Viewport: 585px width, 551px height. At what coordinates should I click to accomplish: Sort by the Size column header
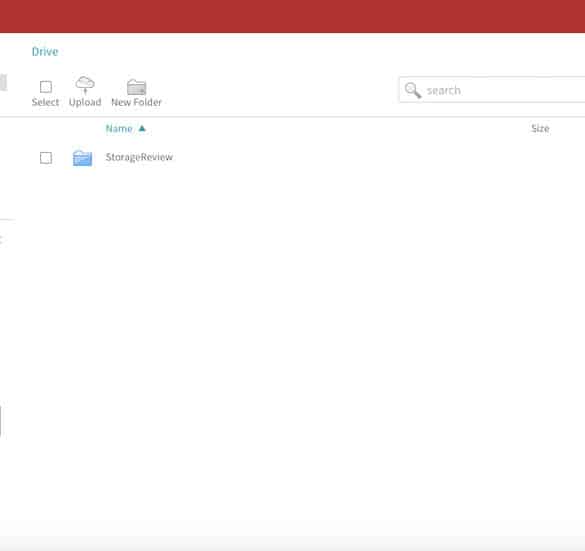click(x=540, y=129)
